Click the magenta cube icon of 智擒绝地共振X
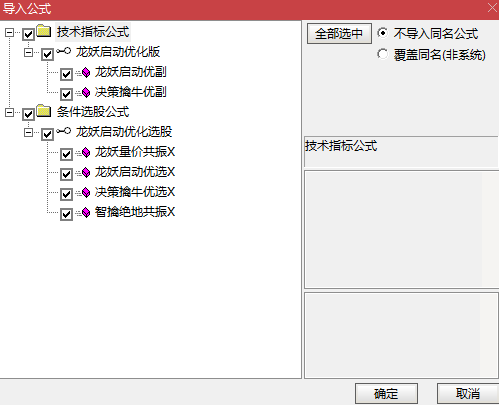Screen dimensions: 499x405 click(86, 212)
